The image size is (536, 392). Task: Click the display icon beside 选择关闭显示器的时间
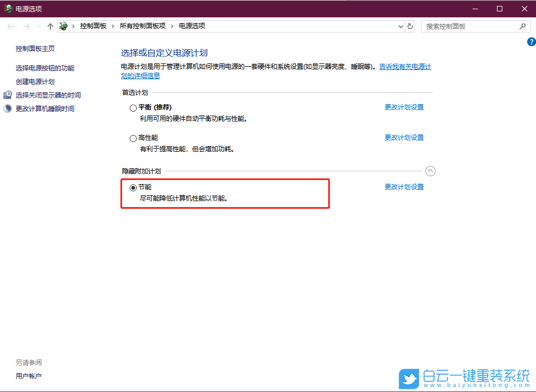[7, 94]
